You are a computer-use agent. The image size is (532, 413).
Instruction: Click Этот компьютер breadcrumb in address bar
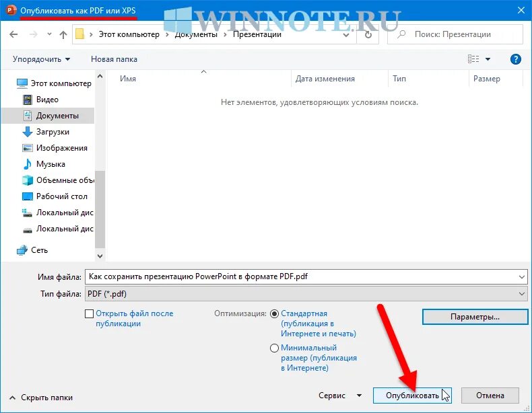[x=129, y=34]
